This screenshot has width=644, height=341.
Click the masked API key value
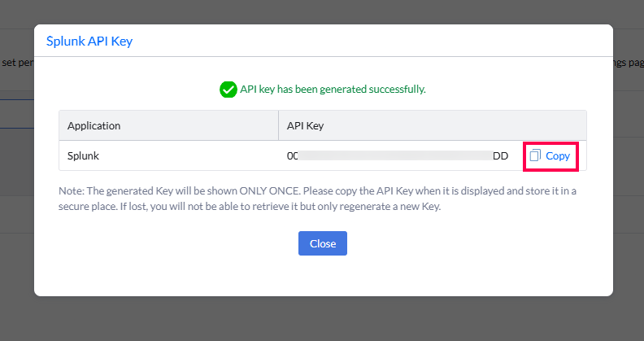[397, 155]
